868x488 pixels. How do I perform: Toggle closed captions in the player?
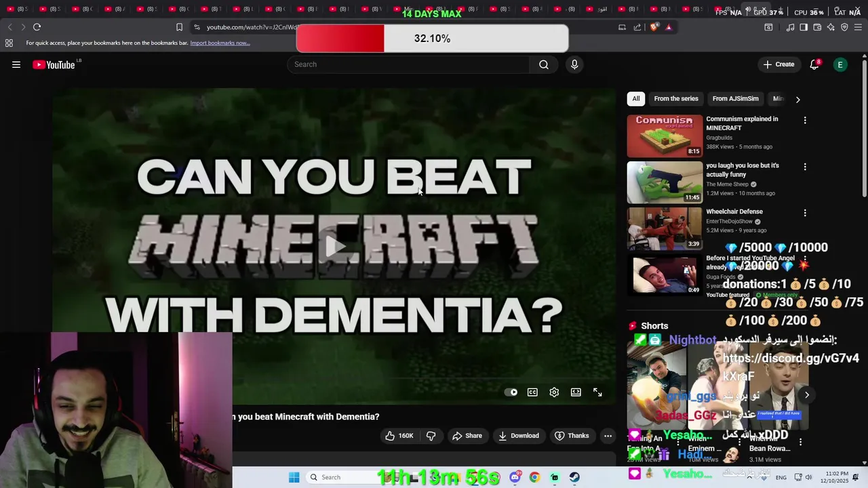(x=532, y=392)
